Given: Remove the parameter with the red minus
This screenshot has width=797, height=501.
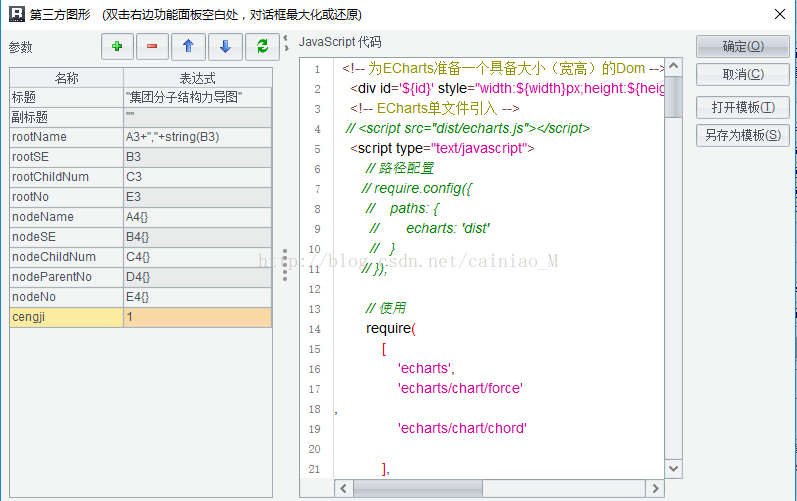Looking at the screenshot, I should (152, 47).
